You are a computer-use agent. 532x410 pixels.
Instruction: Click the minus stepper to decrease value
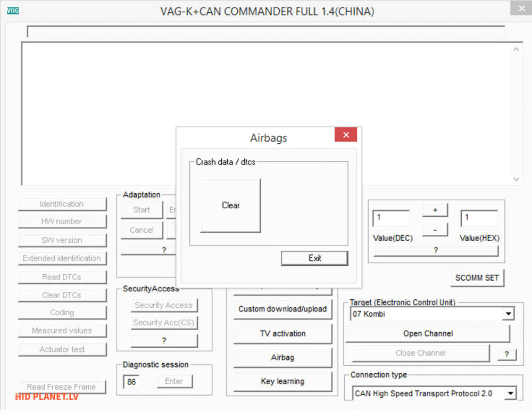click(x=435, y=230)
